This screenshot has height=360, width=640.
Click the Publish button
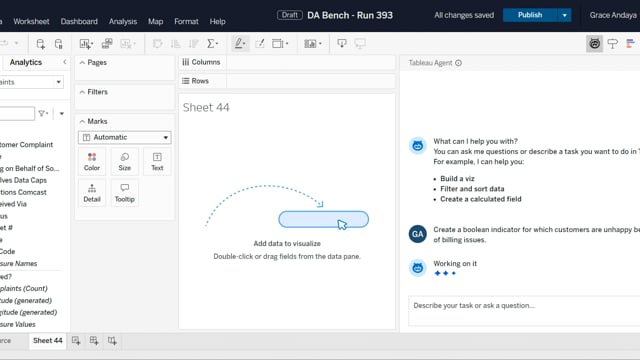[x=530, y=15]
